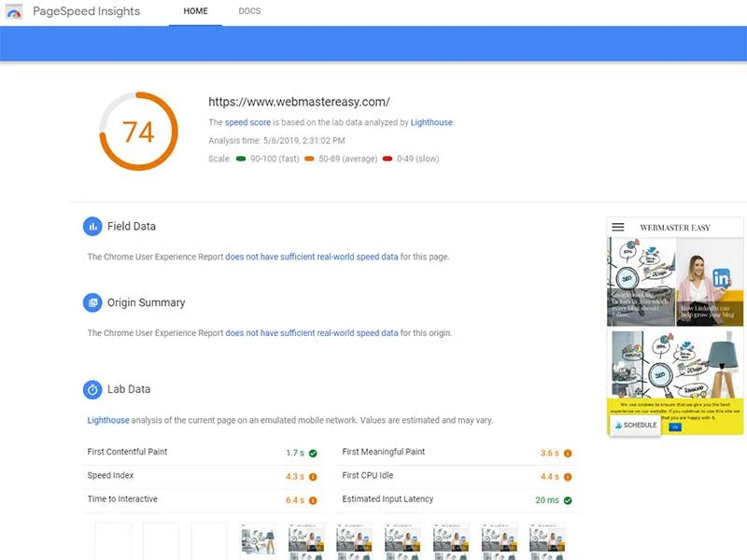The height and width of the screenshot is (560, 747).
Task: Click the 6.4 s value
Action: pyautogui.click(x=295, y=500)
